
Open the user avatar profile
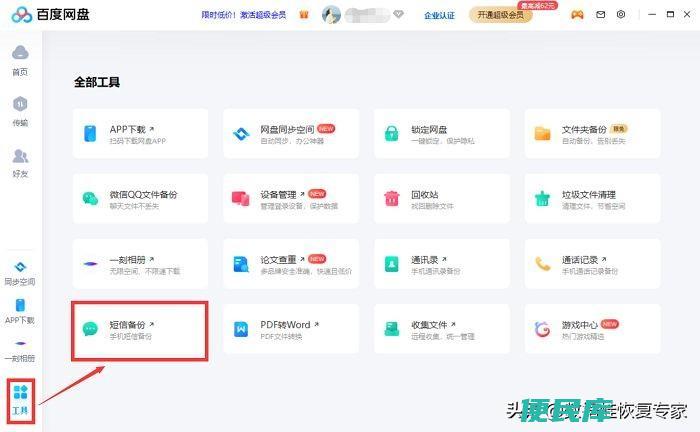[331, 15]
